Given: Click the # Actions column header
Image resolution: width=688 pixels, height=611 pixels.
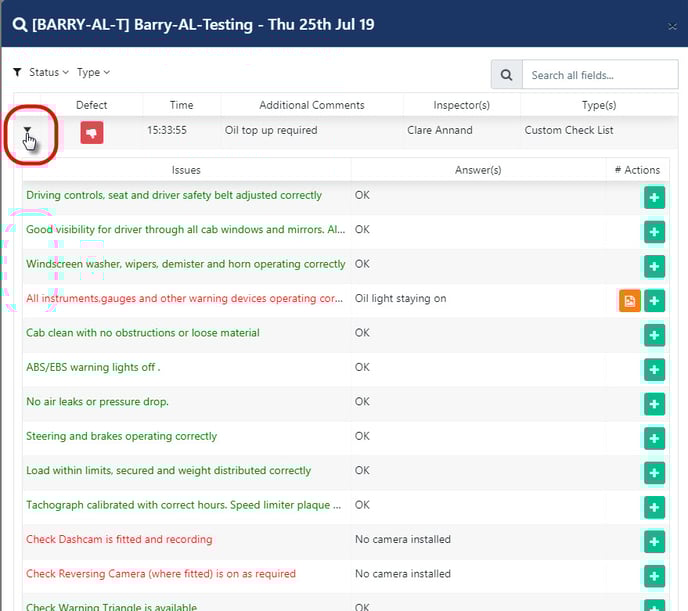Looking at the screenshot, I should pos(638,170).
